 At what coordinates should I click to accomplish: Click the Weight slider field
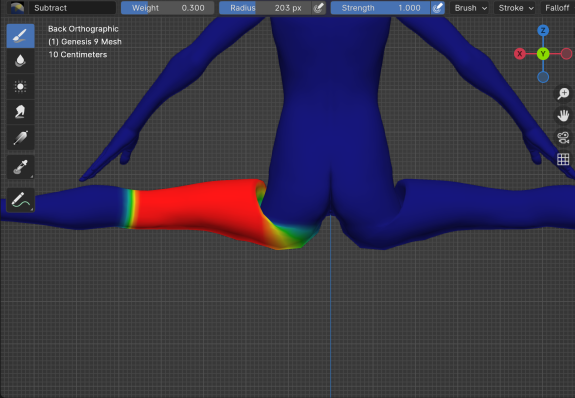168,8
